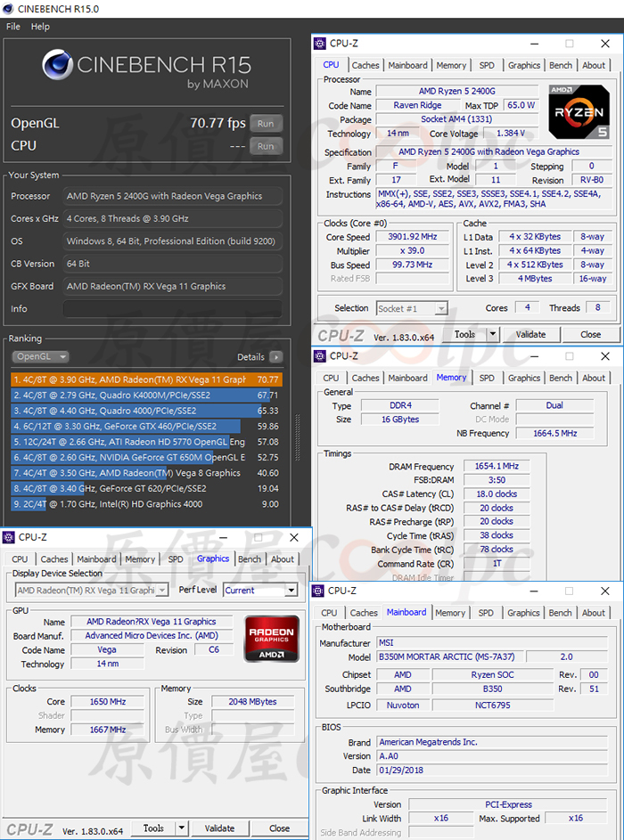
Task: Select ranking entry 8 GeForce GT 620
Action: (x=146, y=488)
